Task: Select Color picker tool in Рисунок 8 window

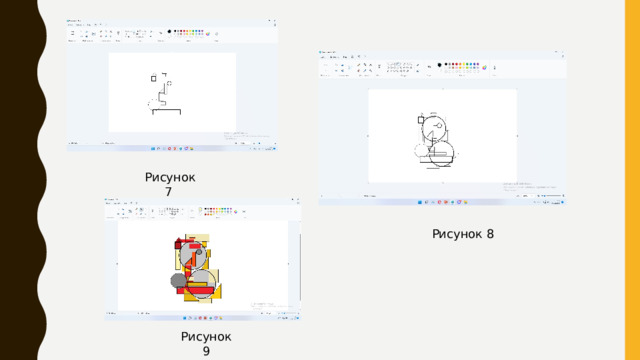Action: point(365,71)
